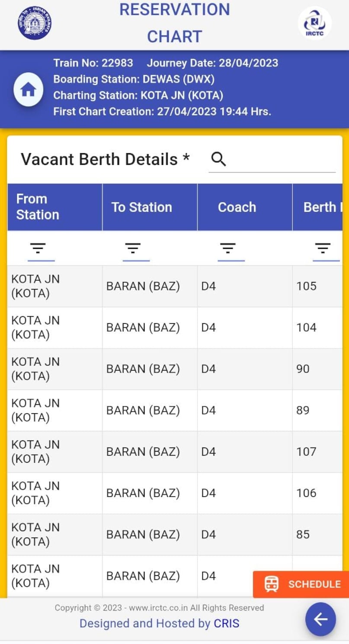Open the From Station filter icon
The image size is (349, 644).
(38, 248)
